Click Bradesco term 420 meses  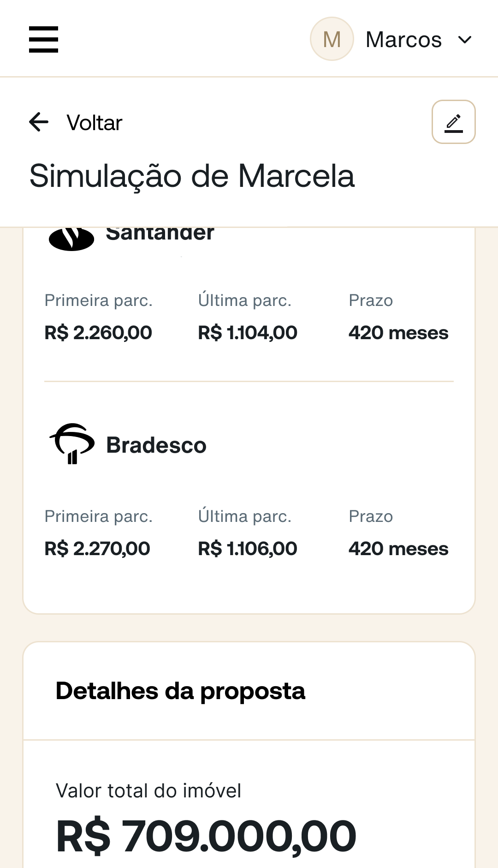pos(398,549)
